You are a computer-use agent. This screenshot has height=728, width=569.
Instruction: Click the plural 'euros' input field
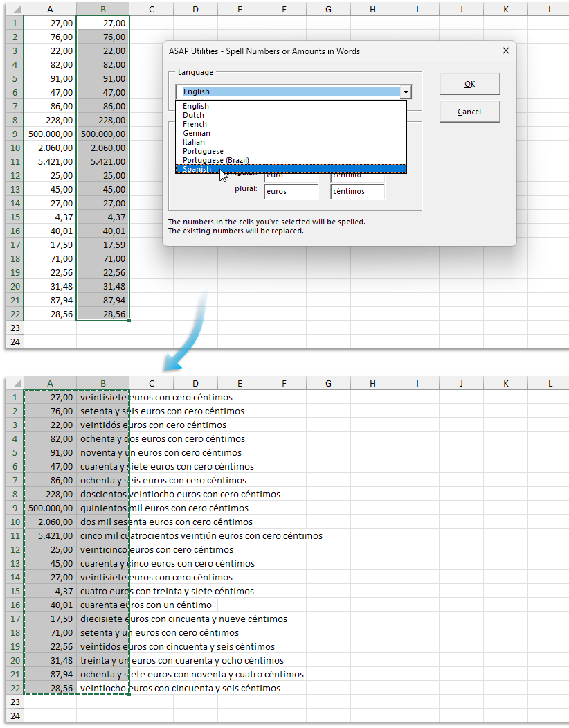[291, 191]
